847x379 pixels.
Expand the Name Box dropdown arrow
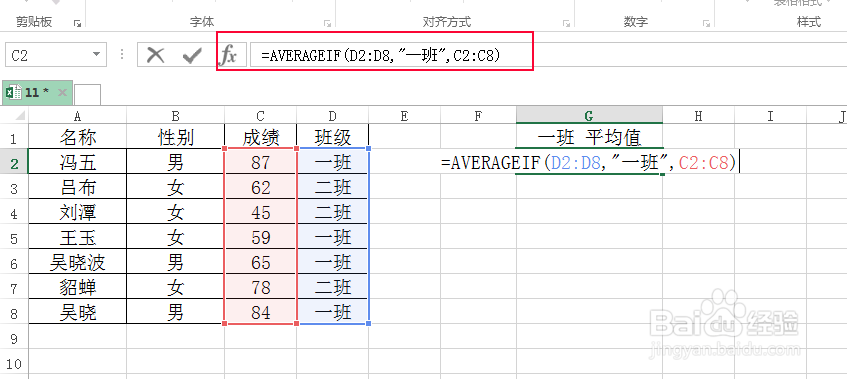click(x=96, y=55)
